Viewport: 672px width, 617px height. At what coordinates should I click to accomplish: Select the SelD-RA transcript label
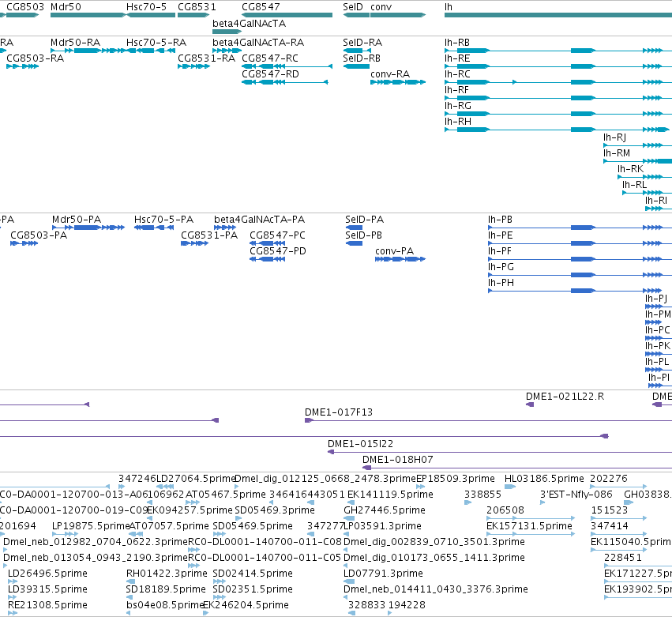point(362,43)
